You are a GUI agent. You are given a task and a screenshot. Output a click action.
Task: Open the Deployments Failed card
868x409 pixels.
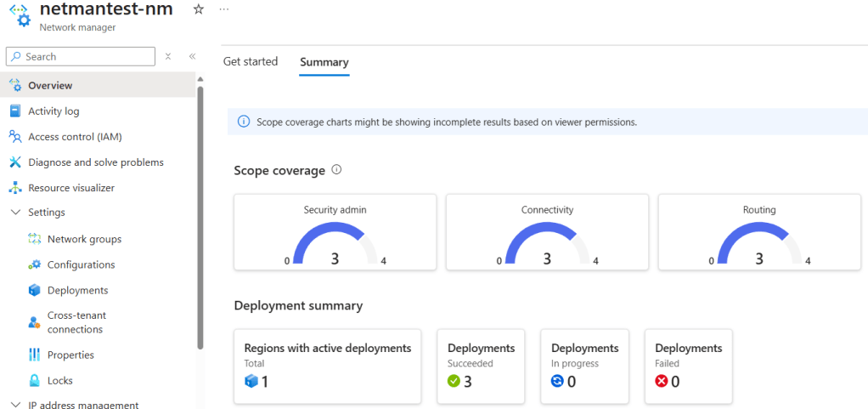(x=689, y=366)
